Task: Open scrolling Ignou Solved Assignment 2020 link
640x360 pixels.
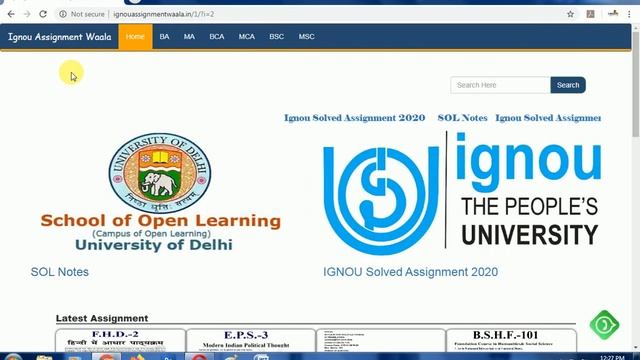Action: [x=354, y=118]
